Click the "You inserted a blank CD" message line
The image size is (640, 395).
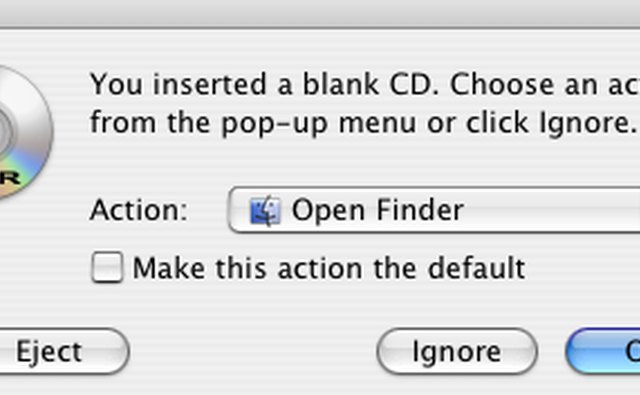[364, 84]
